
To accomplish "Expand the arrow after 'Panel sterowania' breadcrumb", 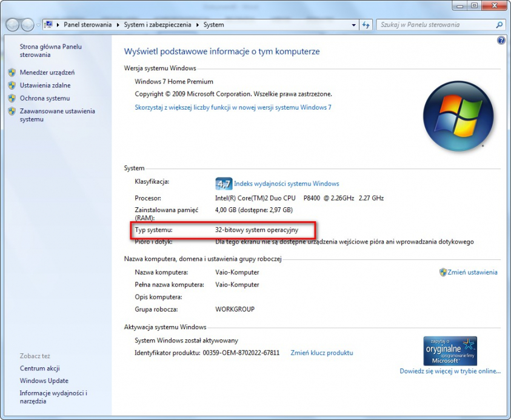I will tap(118, 25).
